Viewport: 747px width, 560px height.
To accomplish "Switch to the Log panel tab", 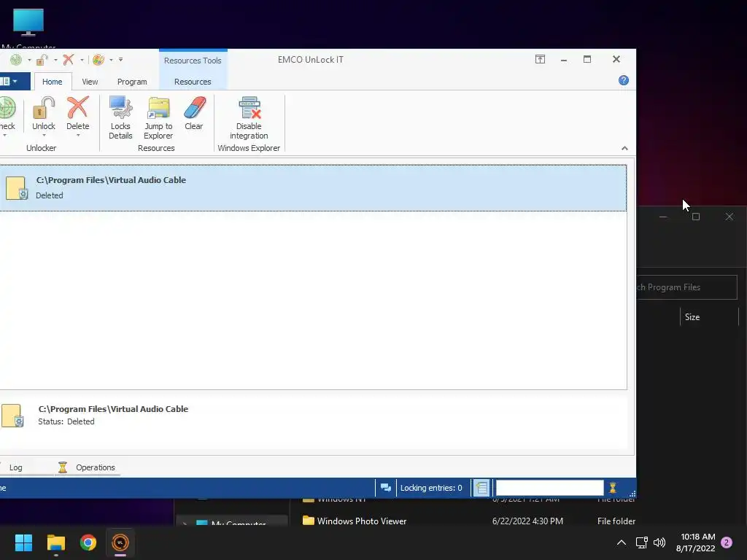I will pyautogui.click(x=16, y=467).
